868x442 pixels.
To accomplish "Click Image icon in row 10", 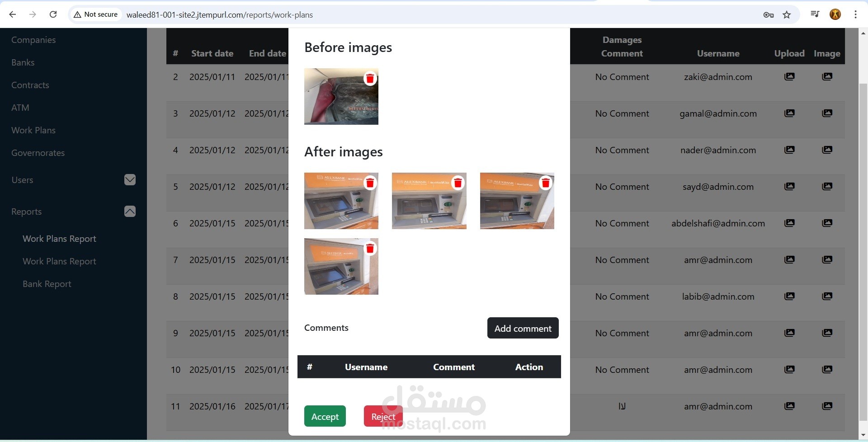I will pyautogui.click(x=827, y=370).
